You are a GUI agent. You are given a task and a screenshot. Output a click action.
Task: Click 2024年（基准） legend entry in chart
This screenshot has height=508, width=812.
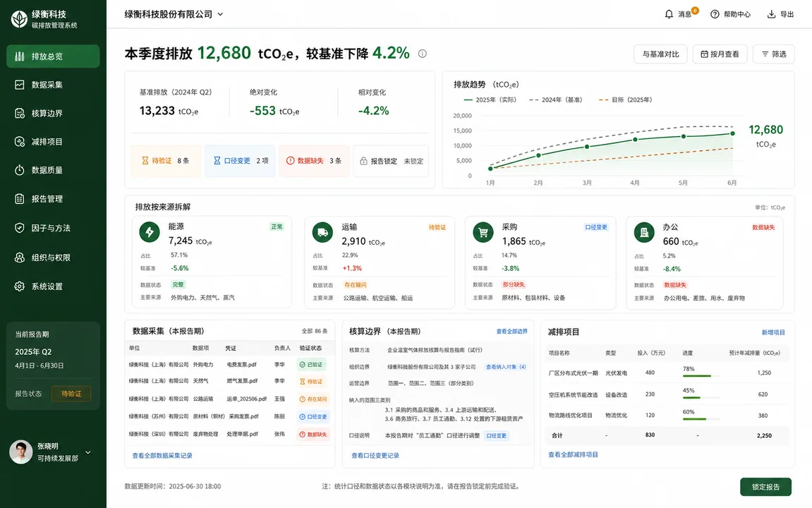[x=556, y=99]
